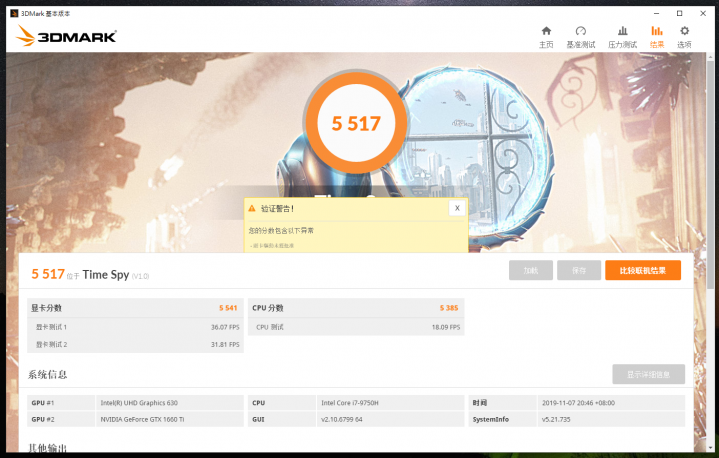The image size is (719, 458).
Task: Click the 加载 load button
Action: tap(531, 270)
